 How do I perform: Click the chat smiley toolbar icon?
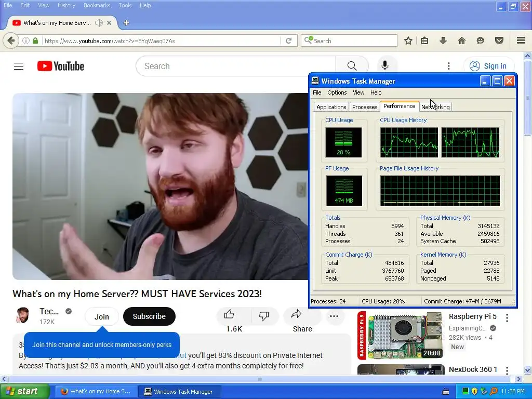480,41
